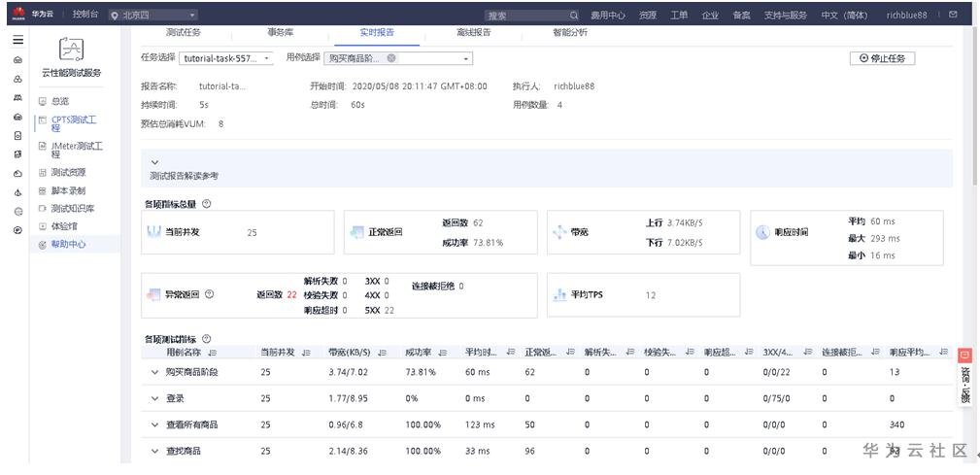Expand the 购买商品阶段 table row
Viewport: 980px width, 475px height.
pos(155,372)
